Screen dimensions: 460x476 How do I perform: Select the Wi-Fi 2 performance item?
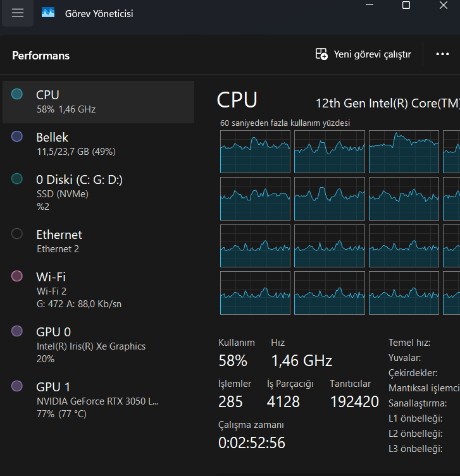pyautogui.click(x=99, y=290)
